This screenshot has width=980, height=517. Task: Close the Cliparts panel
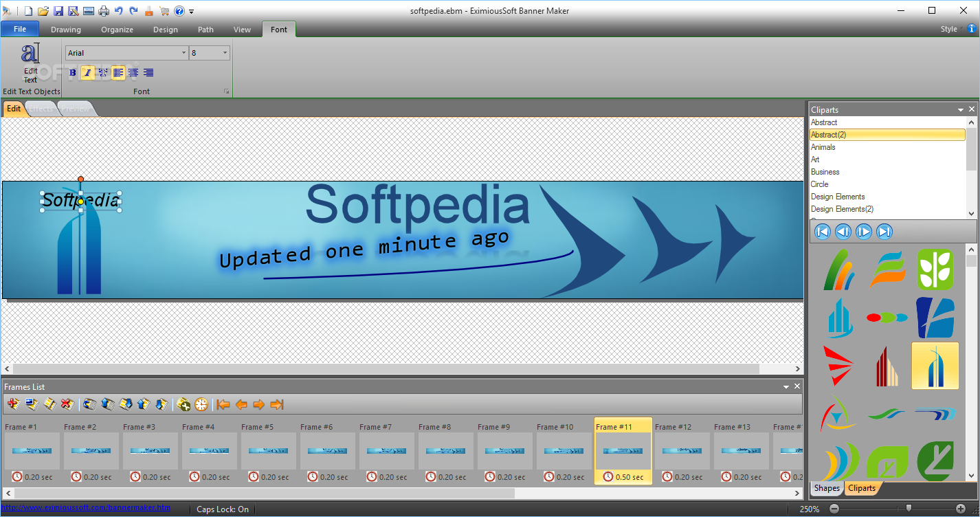tap(972, 110)
